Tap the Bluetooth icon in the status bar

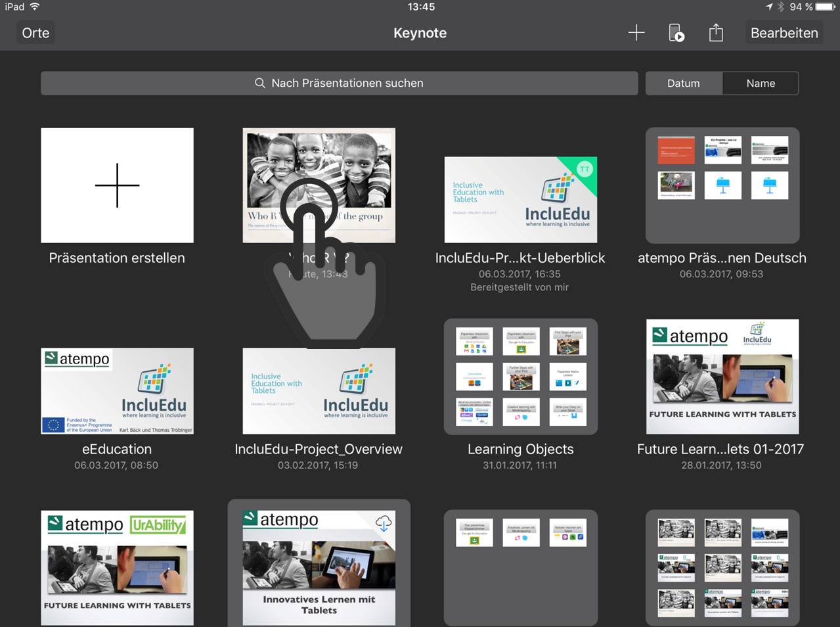(x=780, y=7)
